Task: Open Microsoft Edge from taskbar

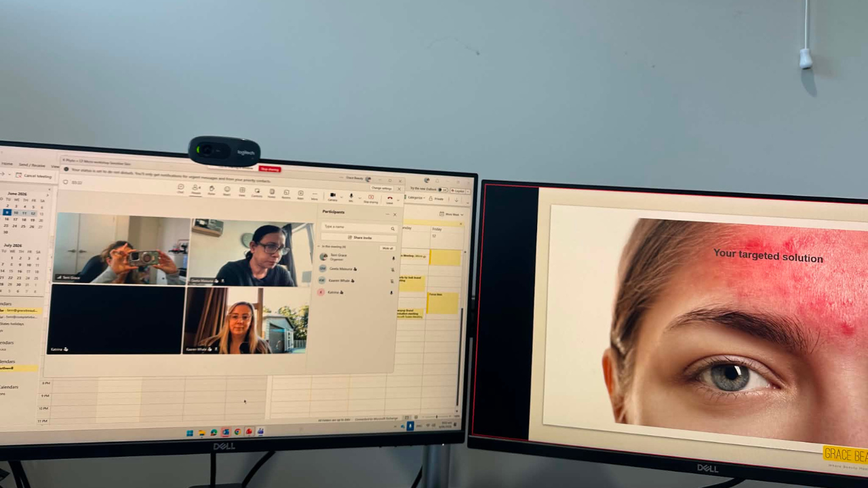Action: tap(214, 432)
